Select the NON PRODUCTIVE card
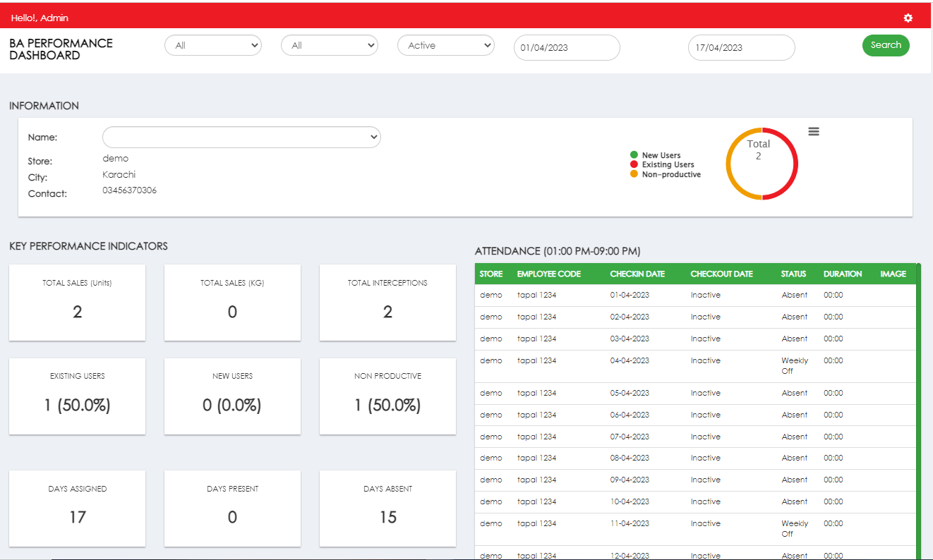 pos(387,396)
